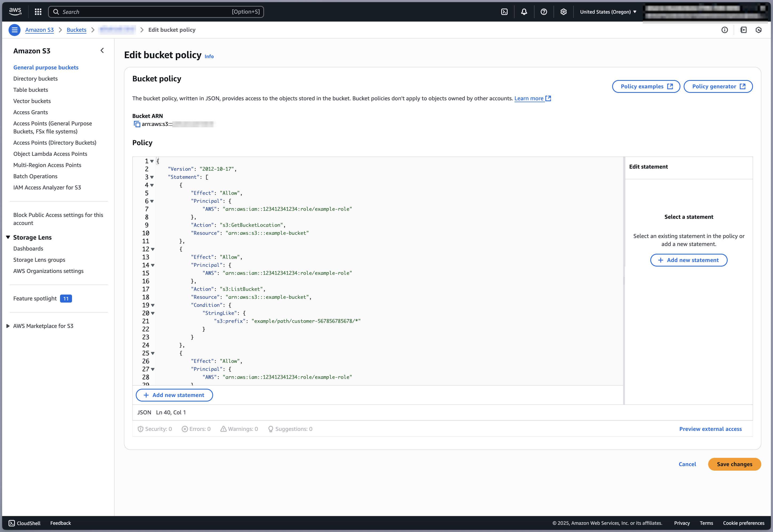This screenshot has height=532, width=773.
Task: Expand AWS Marketplace for S3 section
Action: tap(8, 326)
